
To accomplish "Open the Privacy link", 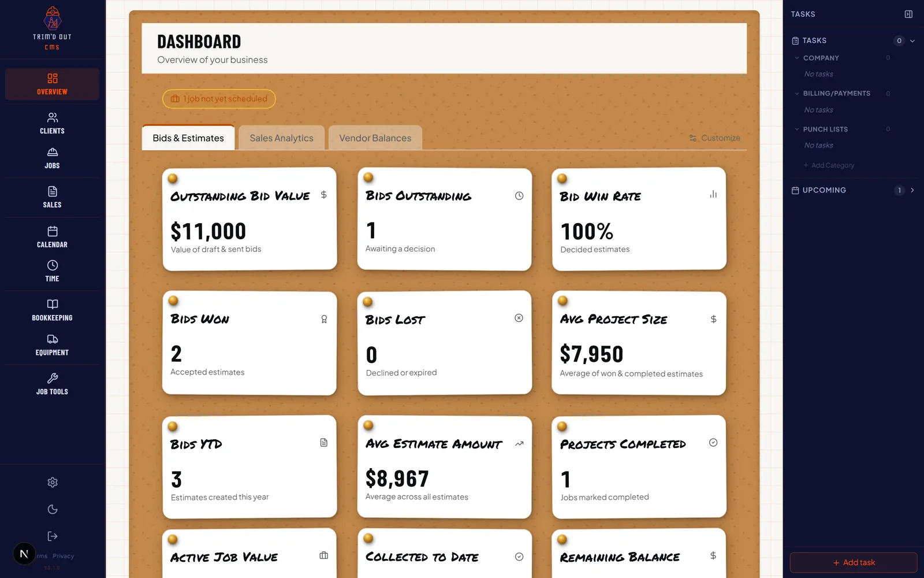I will point(64,556).
